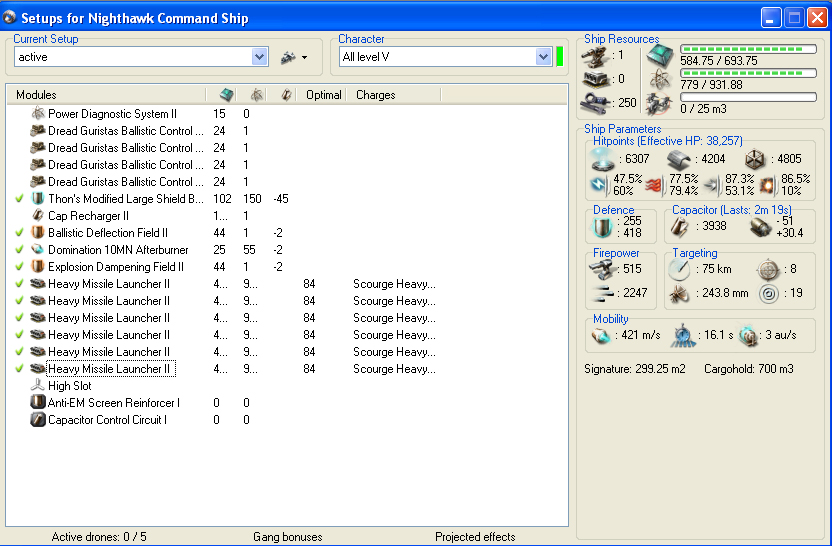Image resolution: width=832 pixels, height=546 pixels.
Task: Click the explosive resistance icon
Action: coord(768,185)
